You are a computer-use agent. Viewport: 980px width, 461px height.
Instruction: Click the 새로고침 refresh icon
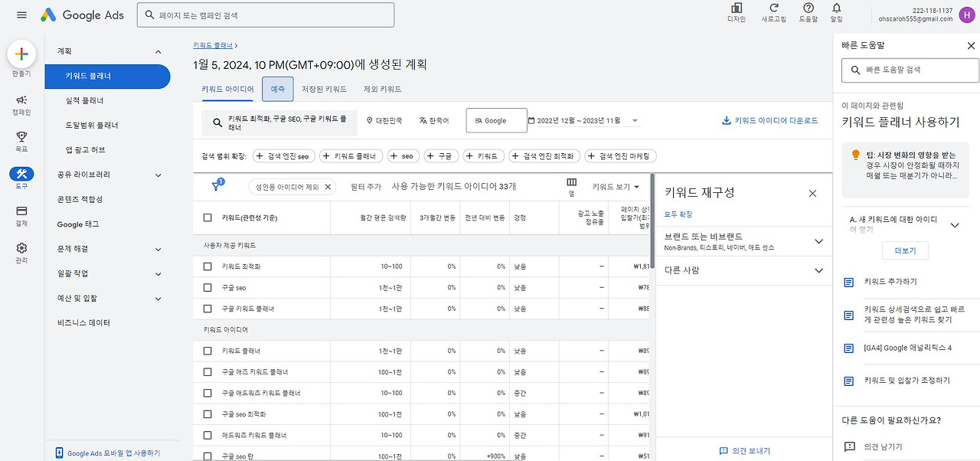(x=773, y=11)
